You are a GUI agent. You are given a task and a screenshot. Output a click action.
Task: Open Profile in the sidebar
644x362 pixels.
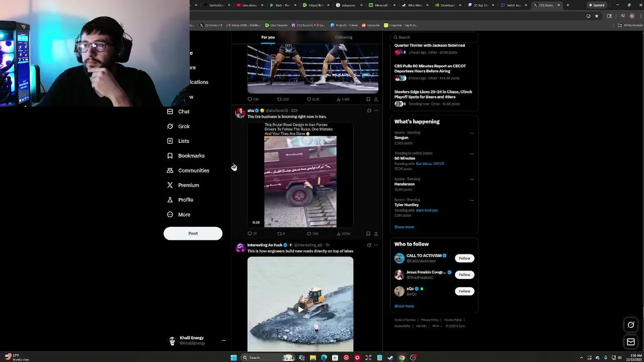coord(180,200)
